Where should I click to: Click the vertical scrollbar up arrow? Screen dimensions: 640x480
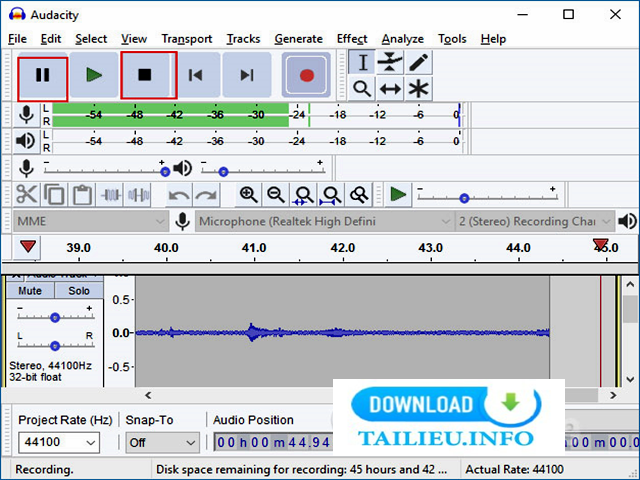click(x=630, y=284)
